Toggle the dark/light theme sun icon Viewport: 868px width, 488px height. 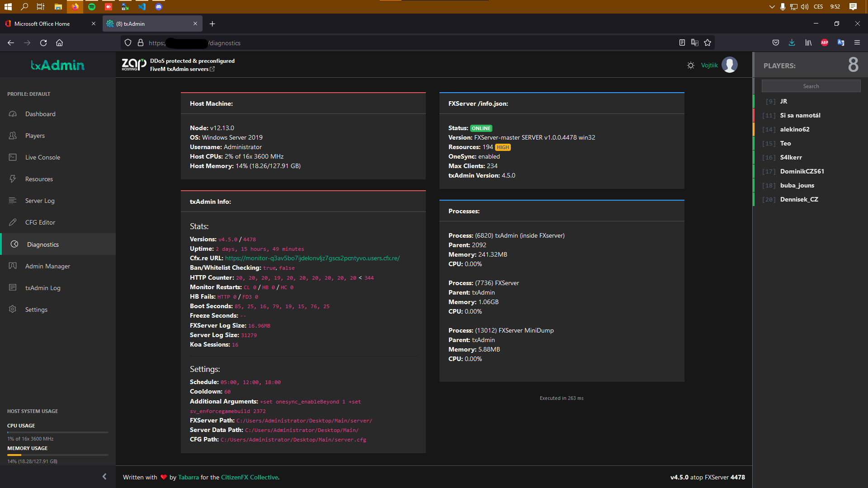(691, 66)
